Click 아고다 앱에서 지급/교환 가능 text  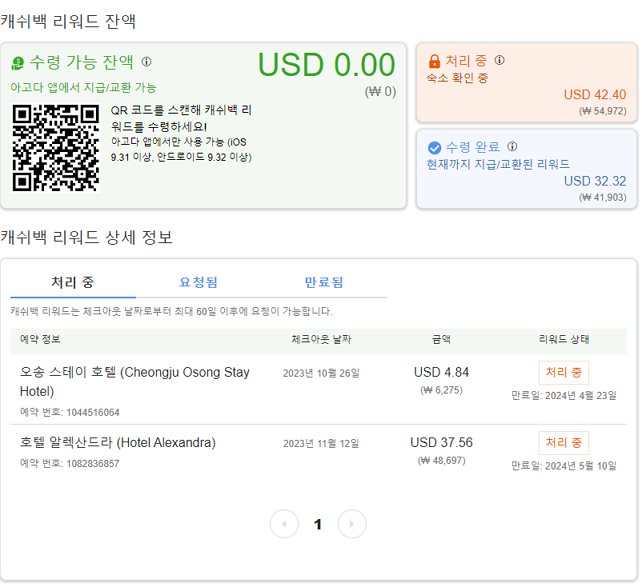[84, 88]
